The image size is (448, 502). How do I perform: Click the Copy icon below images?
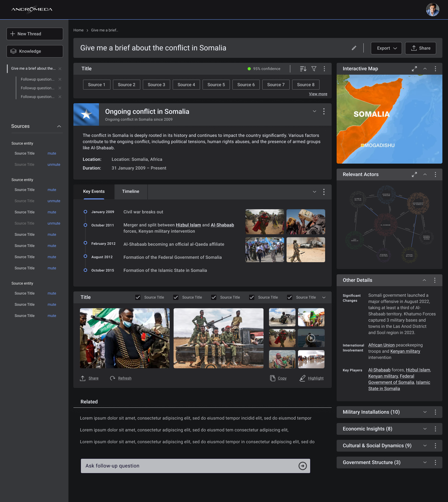point(273,378)
